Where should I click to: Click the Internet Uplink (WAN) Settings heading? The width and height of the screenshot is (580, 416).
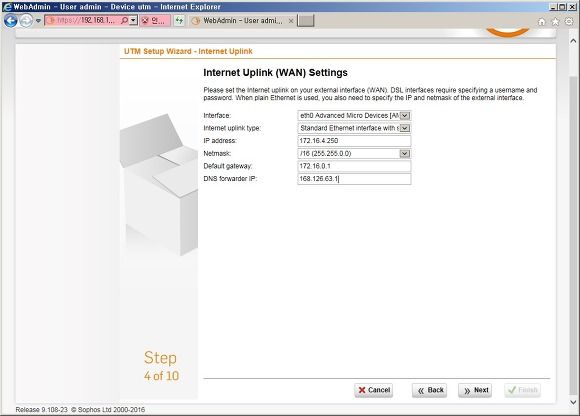pyautogui.click(x=275, y=73)
